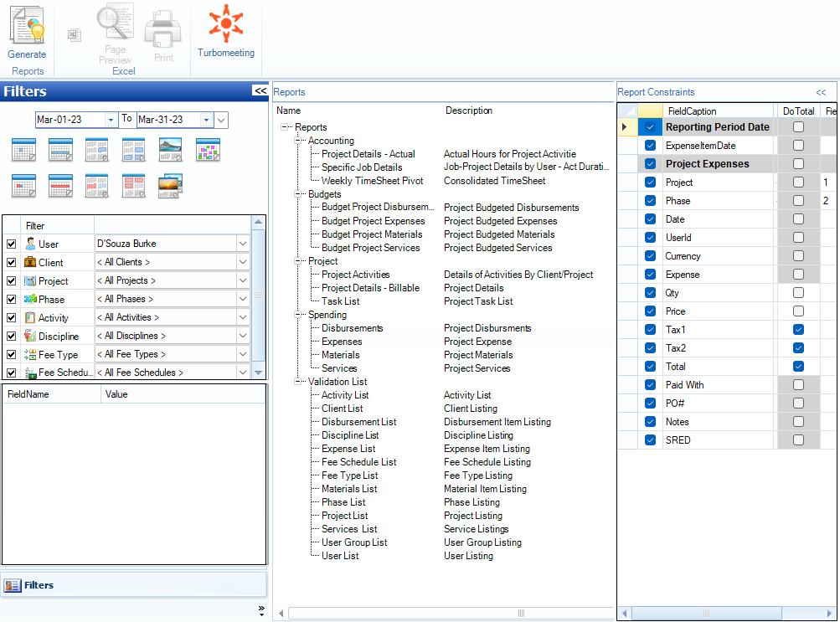Open the All Clients dropdown
Viewport: 840px width, 622px height.
tap(243, 262)
